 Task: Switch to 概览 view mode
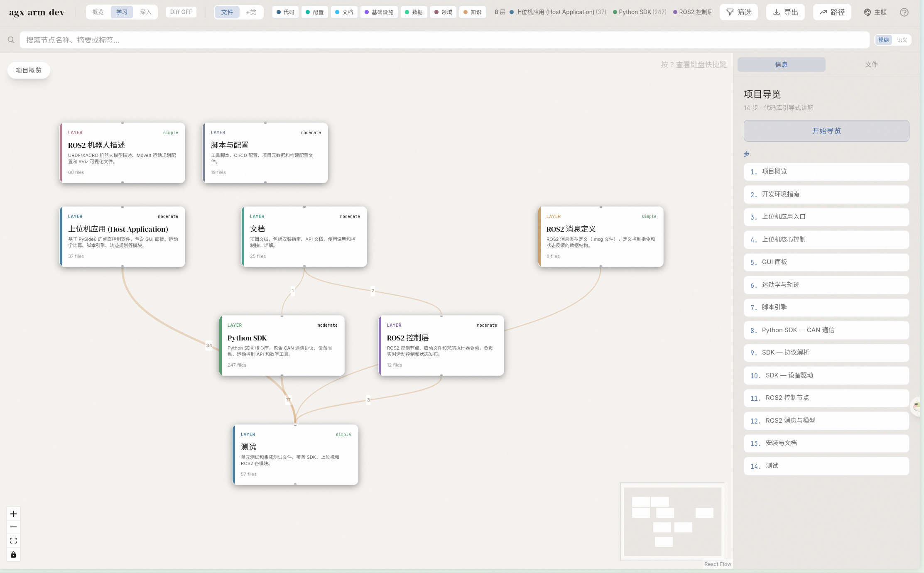[98, 12]
